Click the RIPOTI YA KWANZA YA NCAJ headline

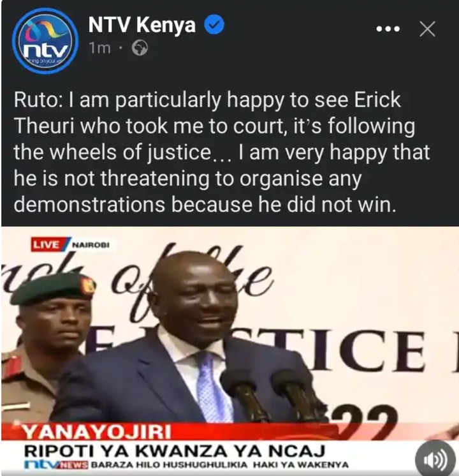tap(175, 450)
